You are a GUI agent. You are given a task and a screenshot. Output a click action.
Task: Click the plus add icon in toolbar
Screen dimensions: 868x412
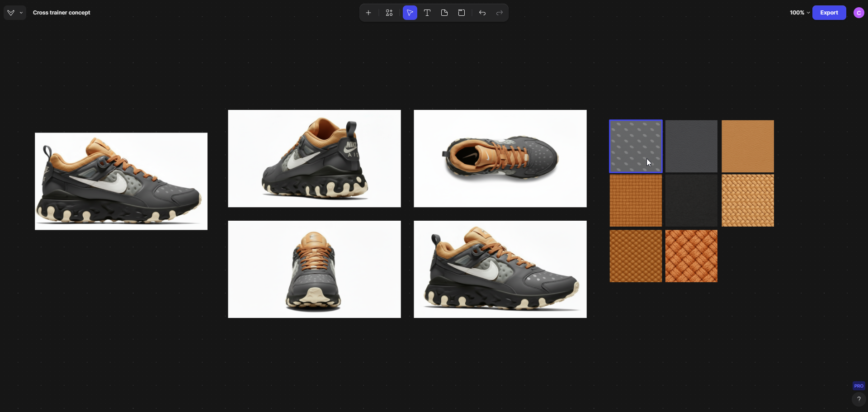(368, 13)
